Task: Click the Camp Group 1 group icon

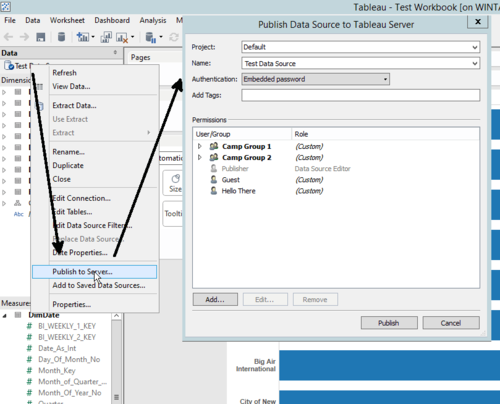Action: pyautogui.click(x=214, y=146)
